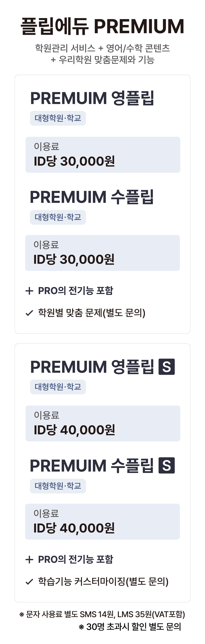Click the 대형학원·학교 tag under first PREMUIM 영플립
Image resolution: width=205 pixels, height=644 pixels.
tap(58, 118)
